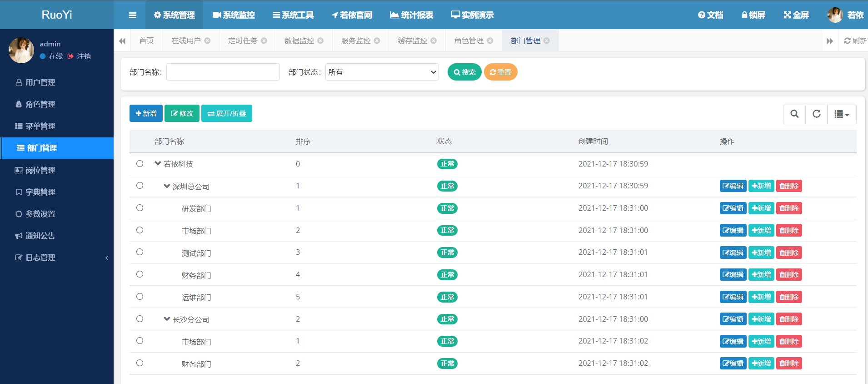
Task: Select the radio button for 若依科技
Action: [140, 164]
